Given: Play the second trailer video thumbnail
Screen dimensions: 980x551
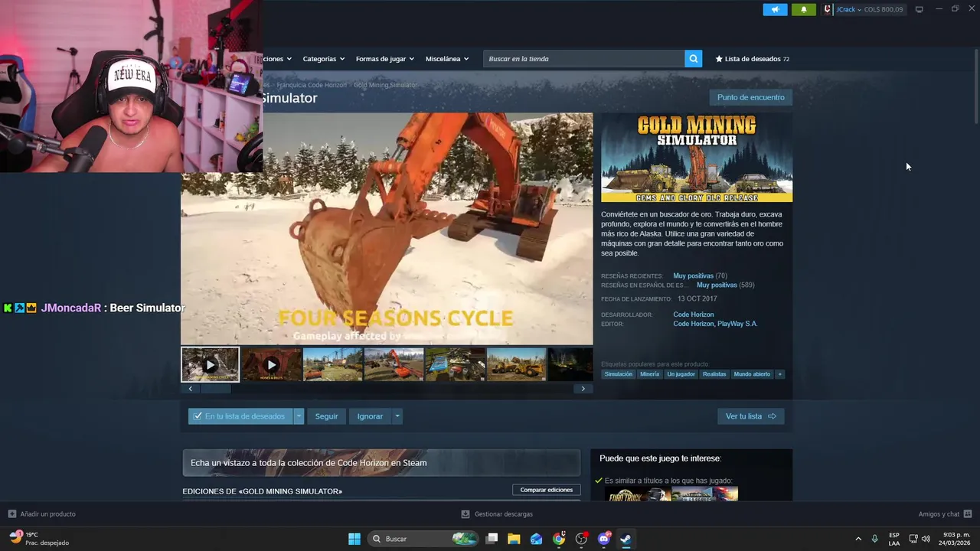Looking at the screenshot, I should 271,364.
